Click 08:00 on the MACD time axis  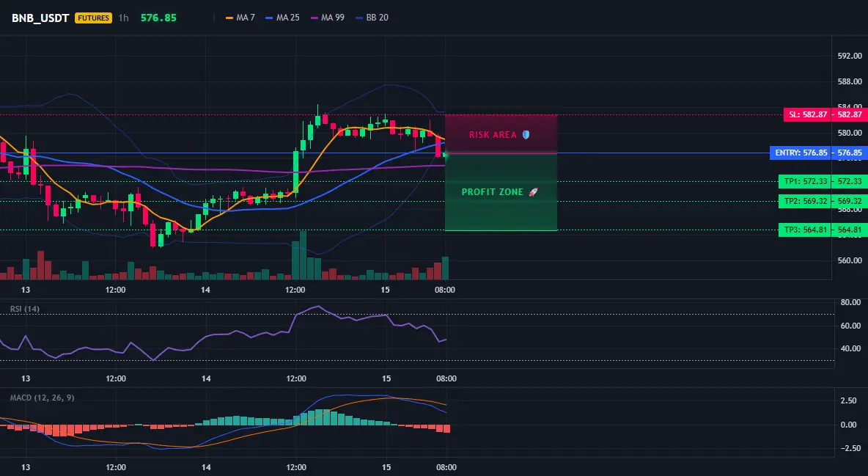tap(446, 467)
